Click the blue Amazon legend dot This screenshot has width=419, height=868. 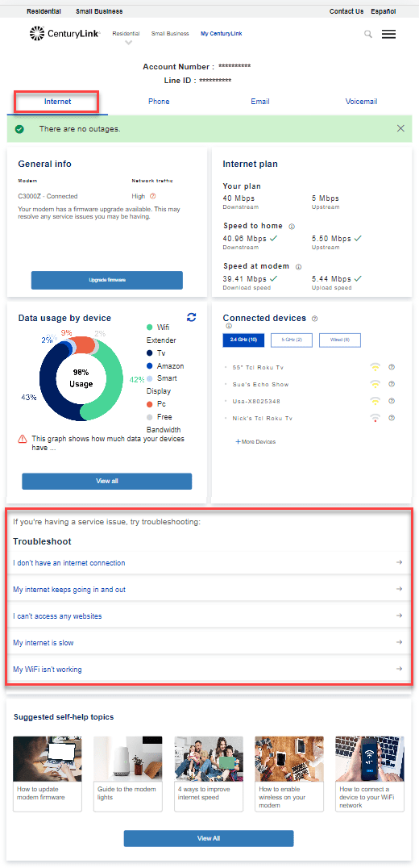(149, 366)
